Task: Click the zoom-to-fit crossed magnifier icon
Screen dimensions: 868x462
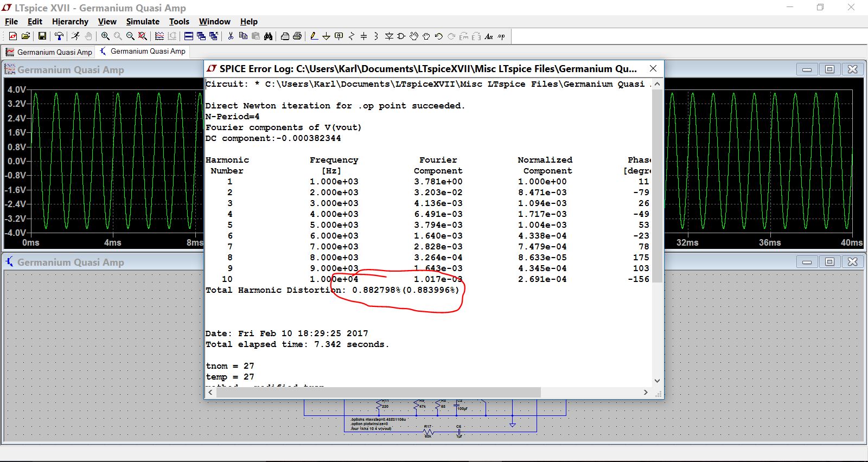Action: pyautogui.click(x=143, y=36)
